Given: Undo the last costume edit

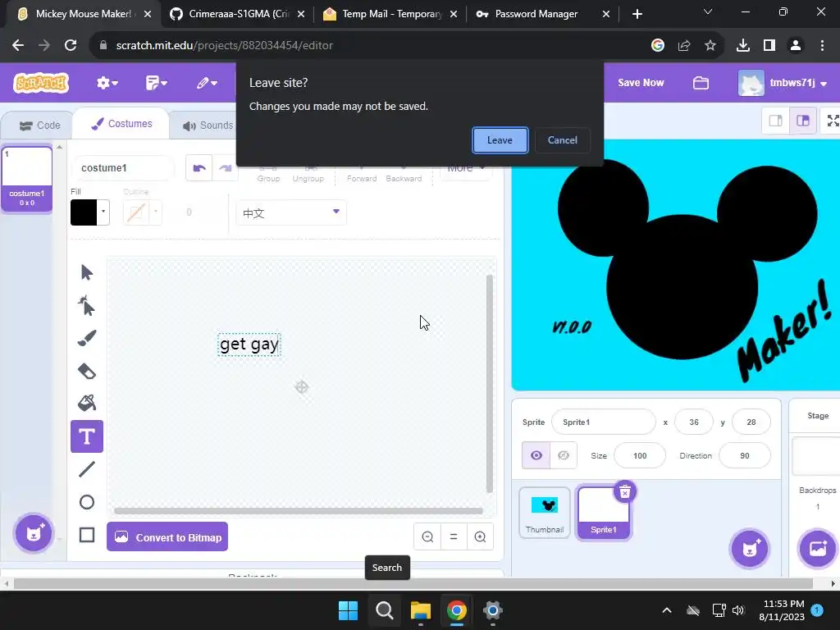Looking at the screenshot, I should [x=199, y=167].
